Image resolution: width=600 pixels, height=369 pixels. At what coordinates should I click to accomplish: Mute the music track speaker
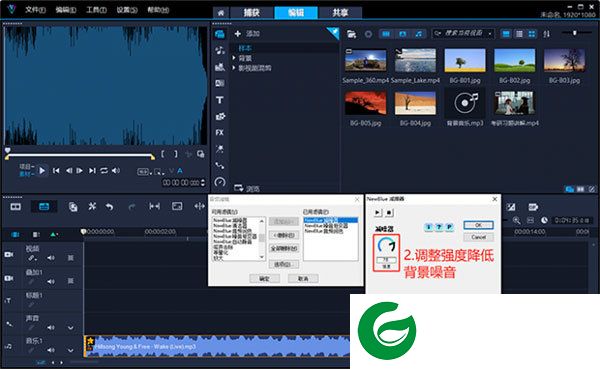point(51,350)
